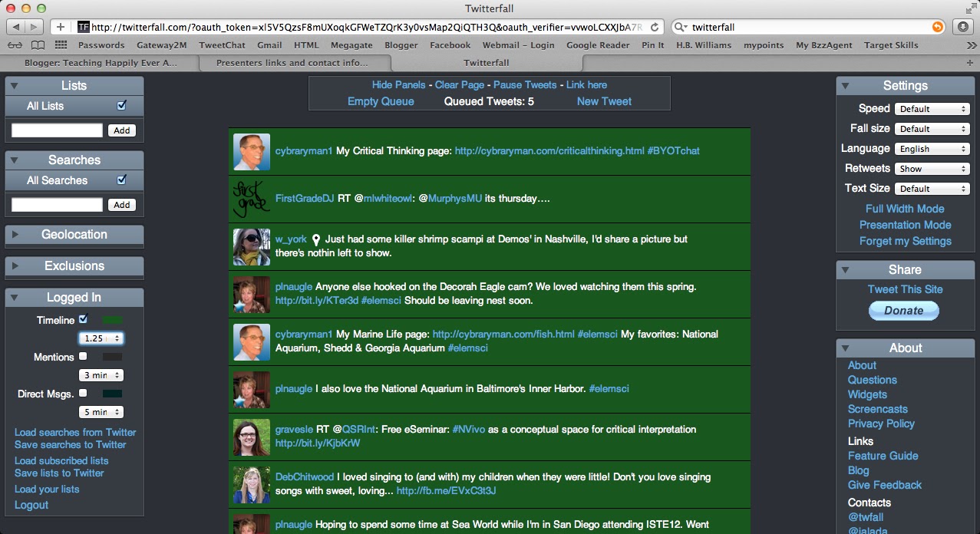
Task: Enable the Mentions checkbox
Action: 83,356
